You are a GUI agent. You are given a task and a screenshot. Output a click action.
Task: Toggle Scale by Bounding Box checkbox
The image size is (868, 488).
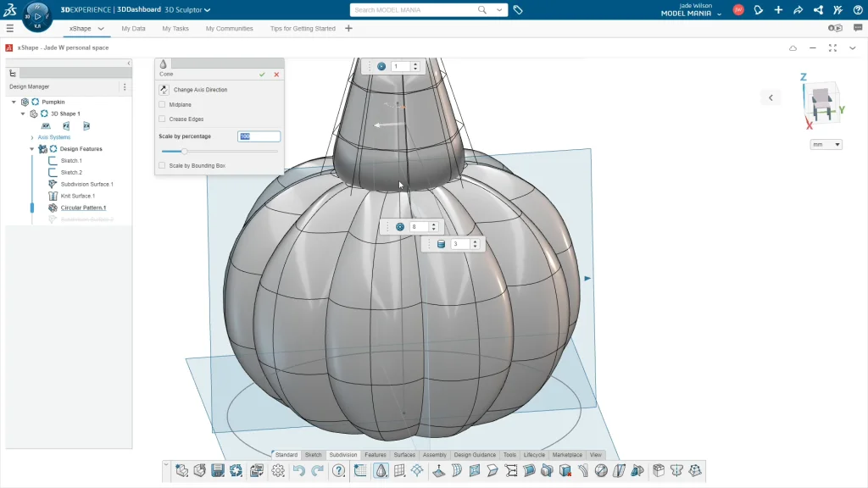point(163,166)
